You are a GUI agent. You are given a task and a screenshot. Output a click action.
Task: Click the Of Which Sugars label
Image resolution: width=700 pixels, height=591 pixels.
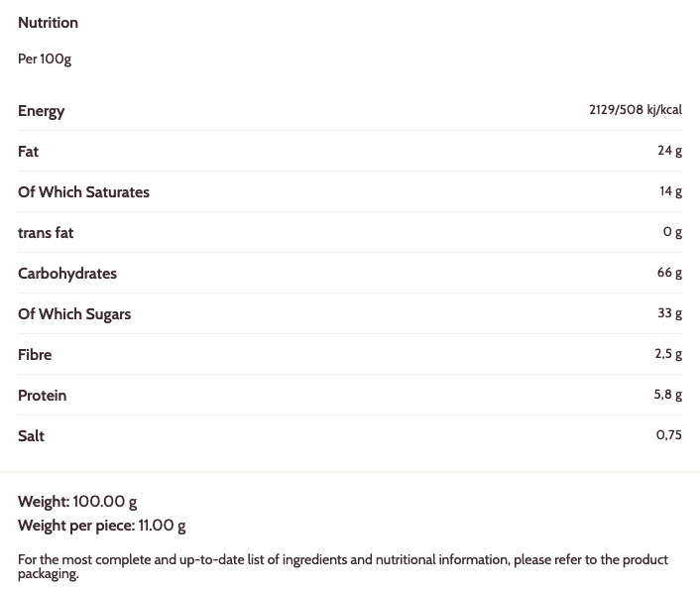74,314
